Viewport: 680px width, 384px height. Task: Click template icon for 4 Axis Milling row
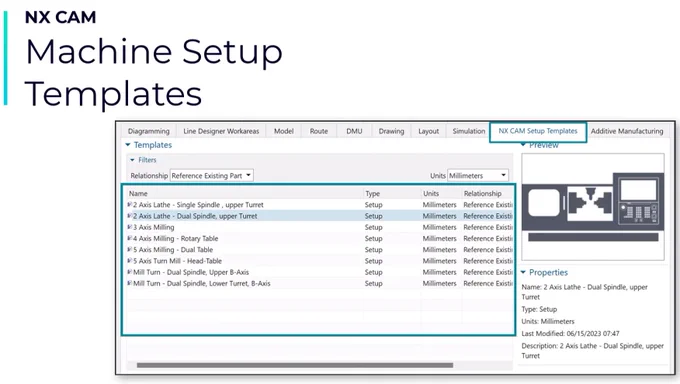click(x=130, y=238)
